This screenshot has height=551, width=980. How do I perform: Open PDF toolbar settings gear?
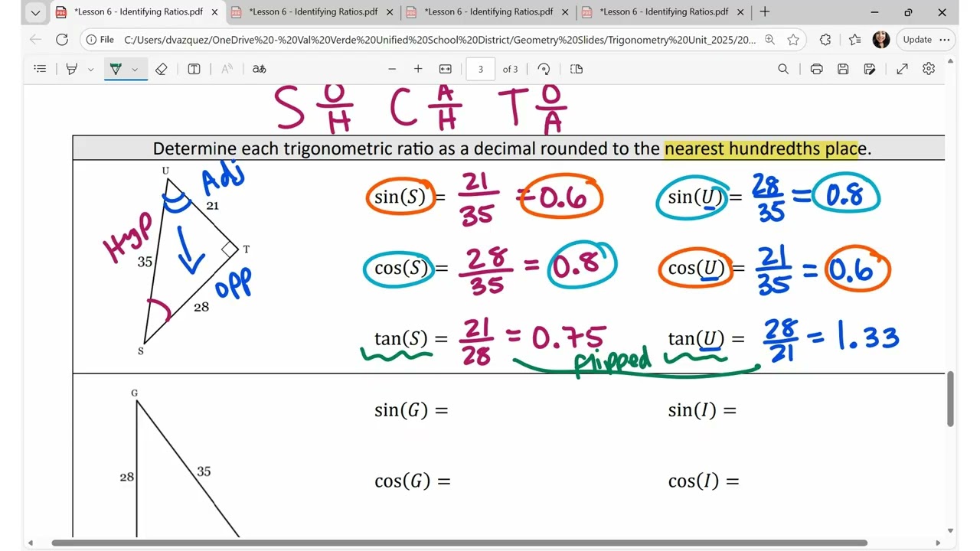click(929, 69)
